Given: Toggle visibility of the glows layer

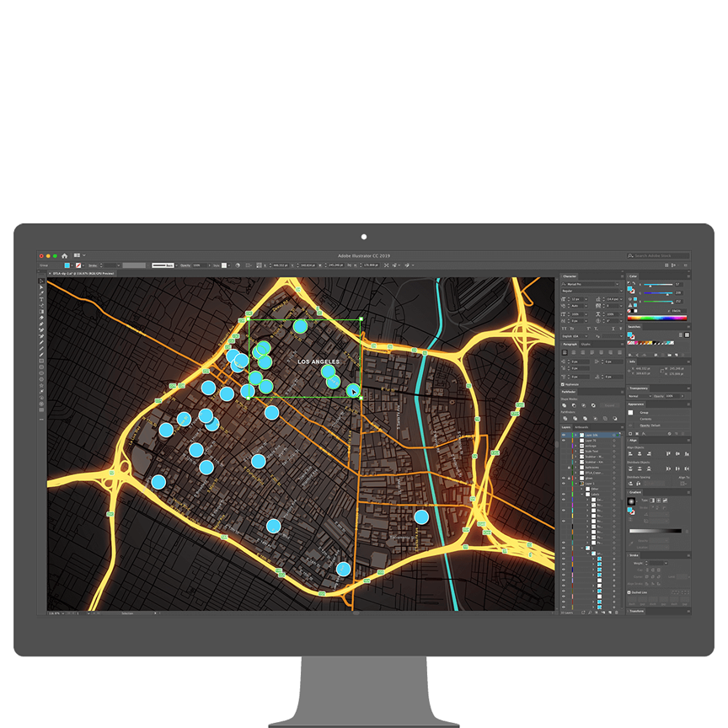Looking at the screenshot, I should click(564, 479).
